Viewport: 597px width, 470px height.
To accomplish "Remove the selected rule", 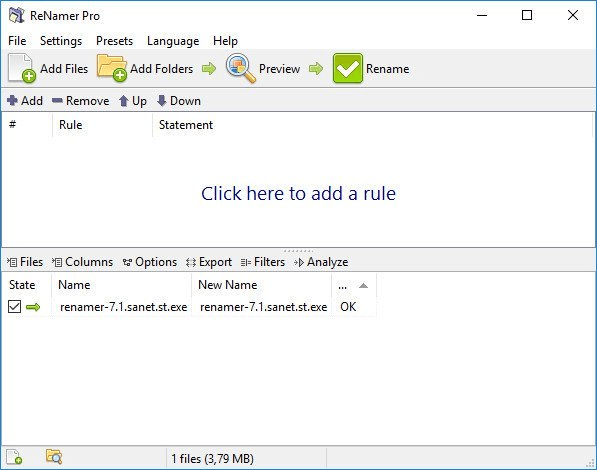I will (x=80, y=101).
